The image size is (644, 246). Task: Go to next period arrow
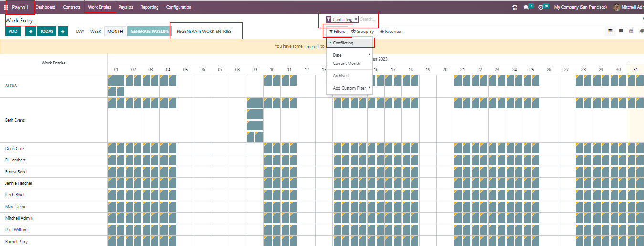click(63, 32)
